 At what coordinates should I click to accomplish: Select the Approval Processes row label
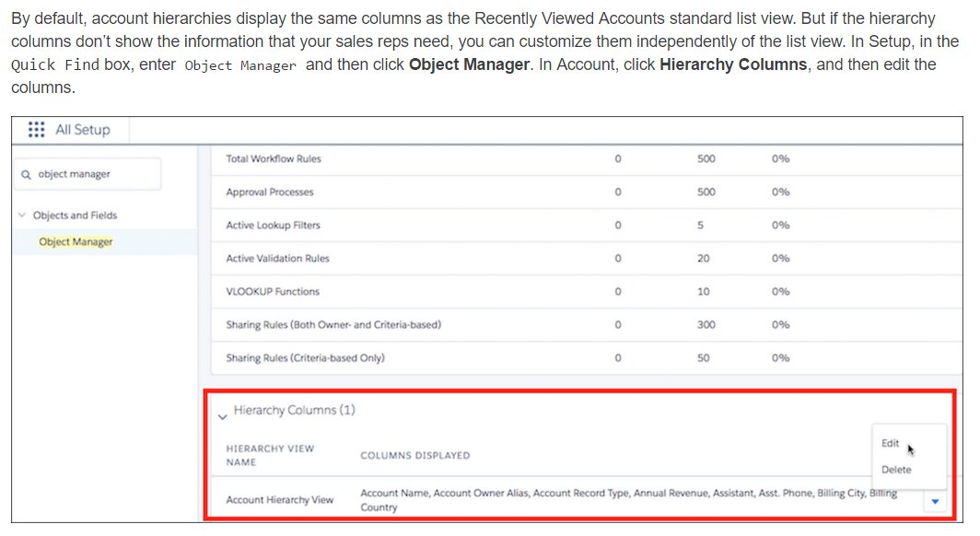click(x=269, y=192)
